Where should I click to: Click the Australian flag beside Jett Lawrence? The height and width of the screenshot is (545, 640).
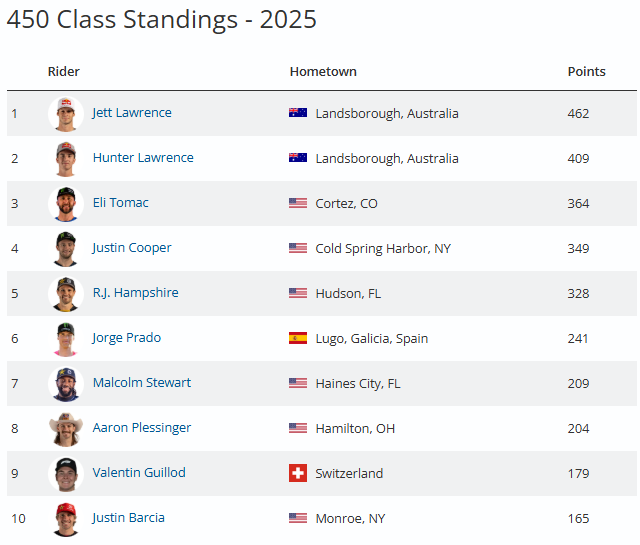tap(298, 114)
